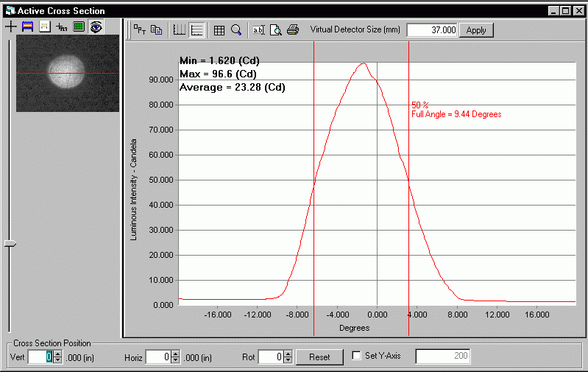Click the vertical slider thumb on left

coord(10,244)
